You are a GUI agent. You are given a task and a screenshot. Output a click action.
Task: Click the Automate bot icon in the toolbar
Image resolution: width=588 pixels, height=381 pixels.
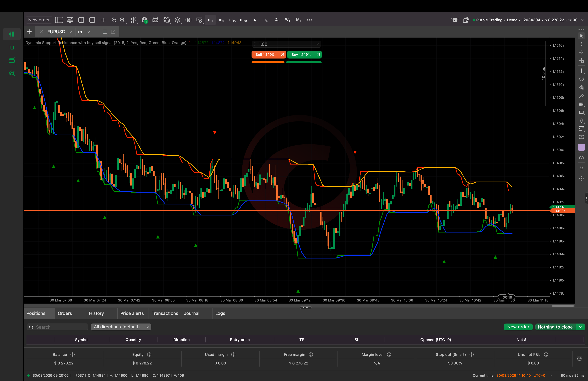tap(155, 20)
